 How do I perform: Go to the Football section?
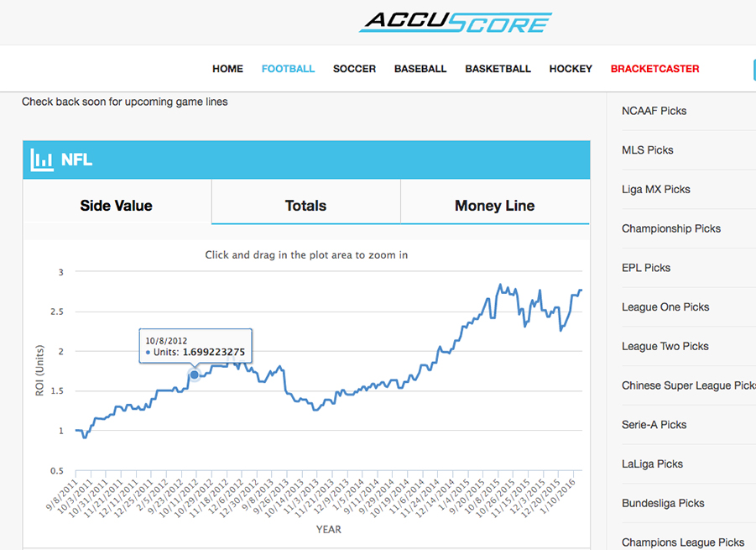coord(288,69)
